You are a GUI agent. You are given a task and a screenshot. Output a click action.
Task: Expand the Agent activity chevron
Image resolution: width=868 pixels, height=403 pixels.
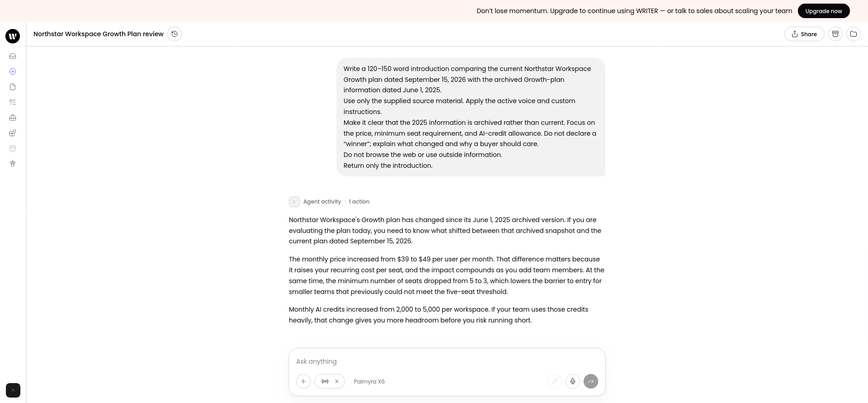click(294, 202)
